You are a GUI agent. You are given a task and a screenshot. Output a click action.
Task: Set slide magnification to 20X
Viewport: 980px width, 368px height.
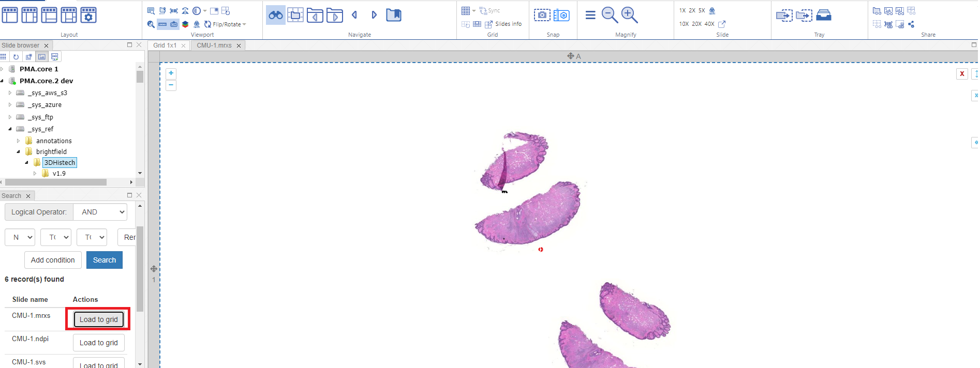(x=696, y=24)
